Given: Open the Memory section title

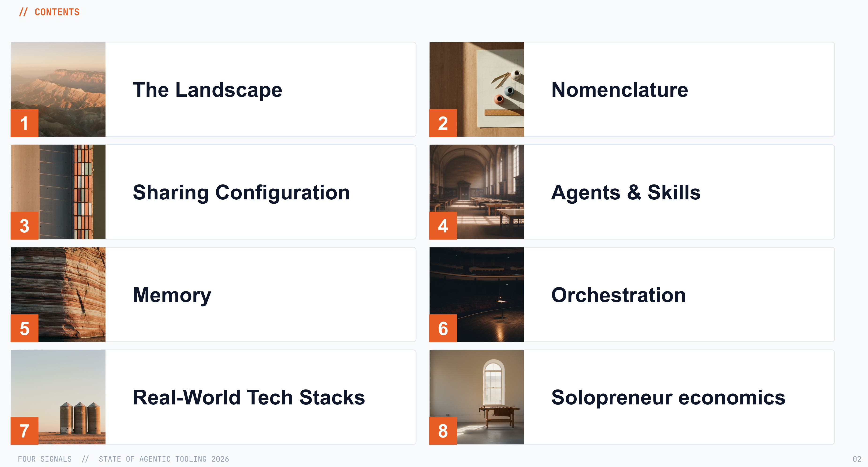Looking at the screenshot, I should 172,295.
